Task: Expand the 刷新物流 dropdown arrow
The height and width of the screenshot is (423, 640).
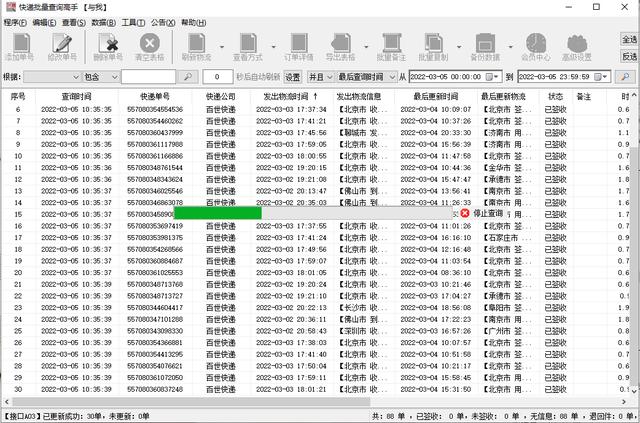Action: [x=222, y=47]
